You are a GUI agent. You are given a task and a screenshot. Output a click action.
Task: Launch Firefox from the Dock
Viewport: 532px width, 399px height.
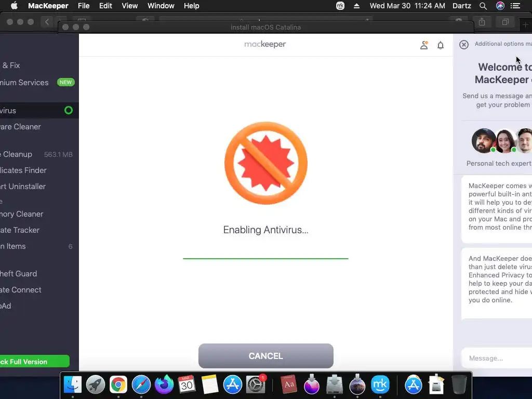164,384
